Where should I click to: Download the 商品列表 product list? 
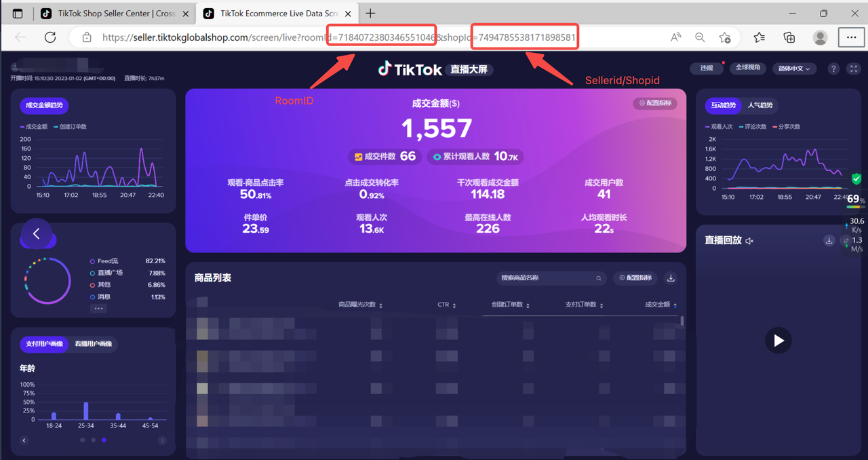pos(671,278)
